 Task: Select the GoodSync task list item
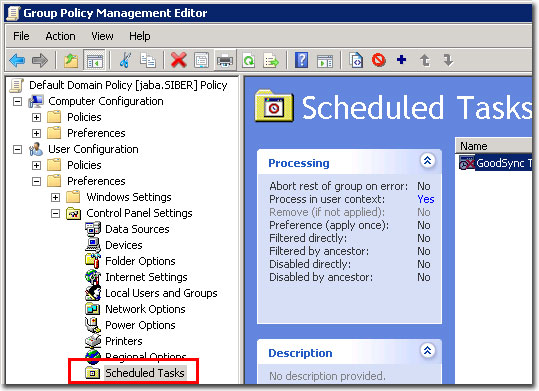(495, 163)
